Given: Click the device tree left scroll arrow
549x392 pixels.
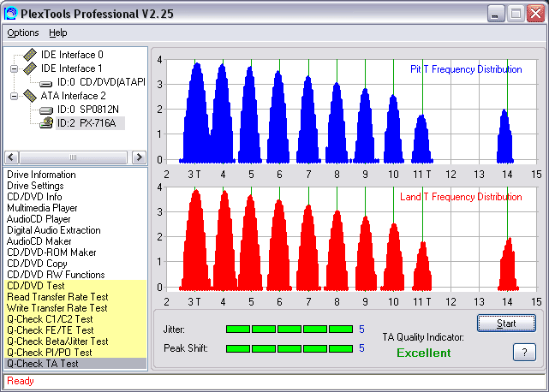Looking at the screenshot, I should click(11, 157).
